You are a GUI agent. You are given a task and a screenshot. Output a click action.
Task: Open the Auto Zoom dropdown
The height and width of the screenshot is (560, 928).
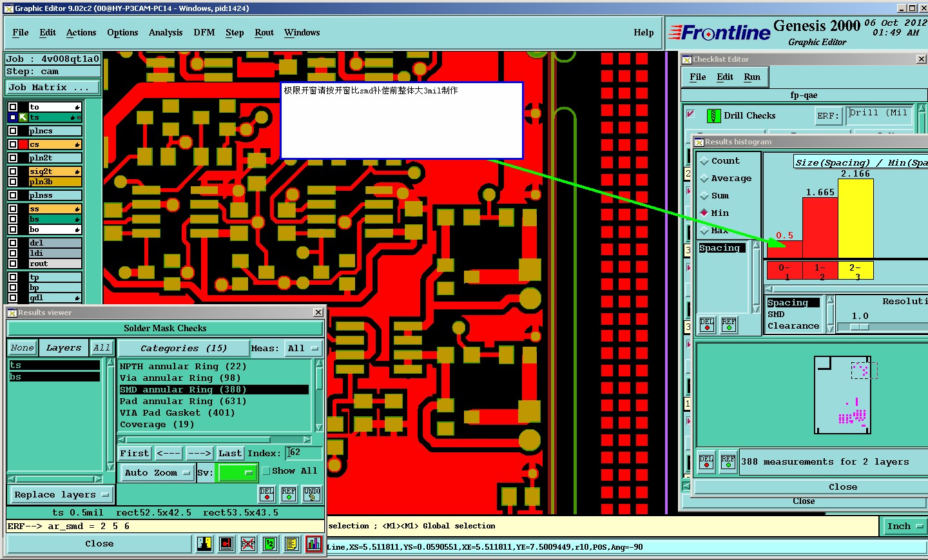tap(157, 473)
